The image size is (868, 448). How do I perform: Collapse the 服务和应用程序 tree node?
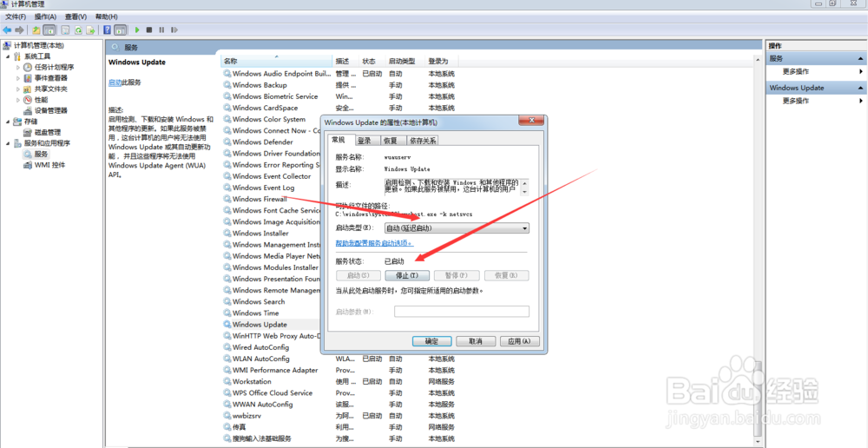pyautogui.click(x=8, y=143)
